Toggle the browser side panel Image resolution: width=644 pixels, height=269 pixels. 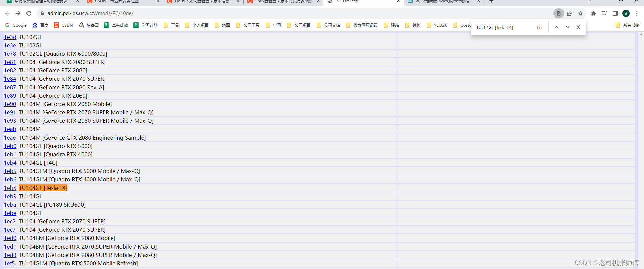click(x=615, y=13)
